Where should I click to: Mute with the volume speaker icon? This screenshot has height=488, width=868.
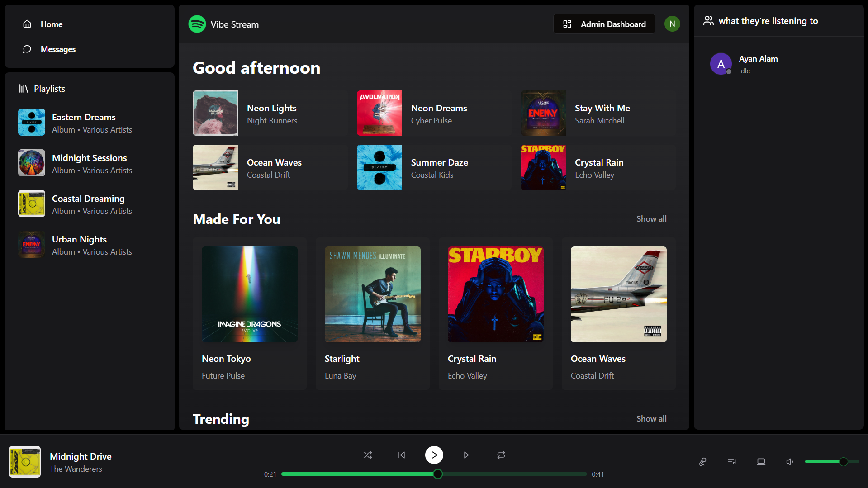790,462
